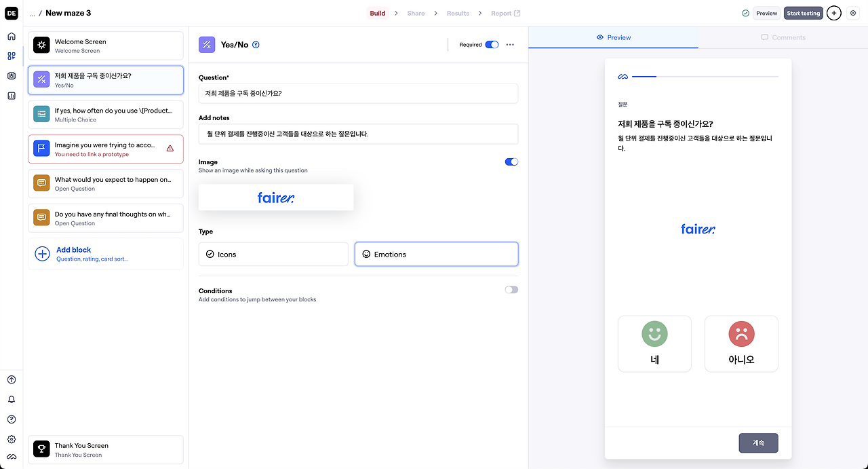
Task: Go to the Build step
Action: pyautogui.click(x=378, y=13)
